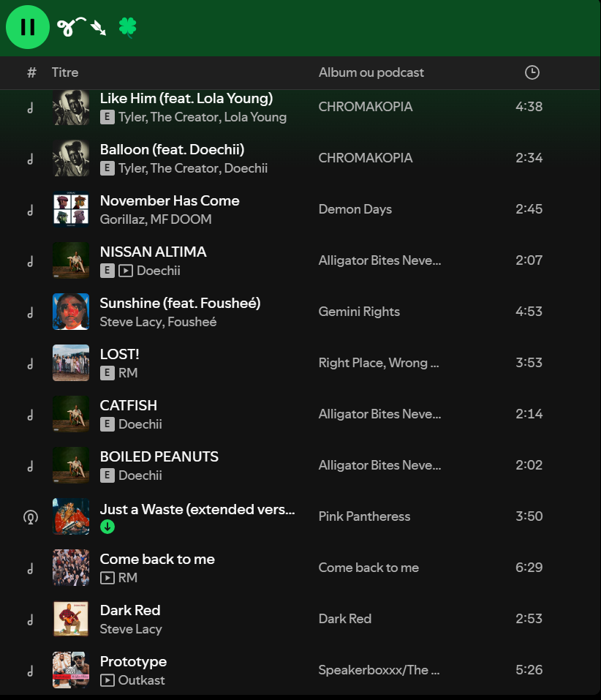Click the clock duration column header

[532, 72]
